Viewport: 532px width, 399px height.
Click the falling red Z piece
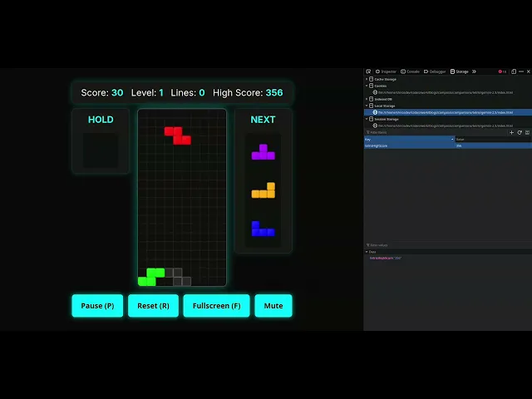(x=177, y=135)
